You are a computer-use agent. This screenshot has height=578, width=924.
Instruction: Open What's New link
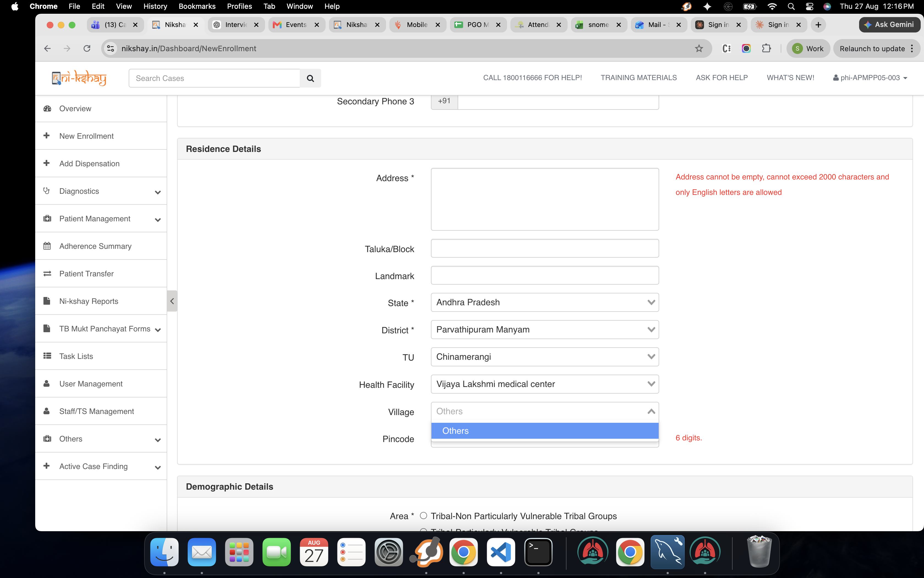pos(790,78)
